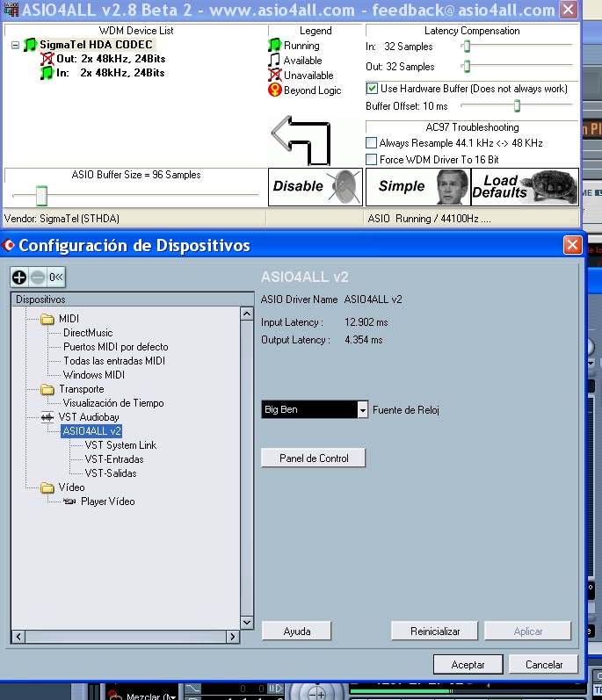
Task: Select In: 2x 48kHz, 24Bits entry
Action: point(111,73)
